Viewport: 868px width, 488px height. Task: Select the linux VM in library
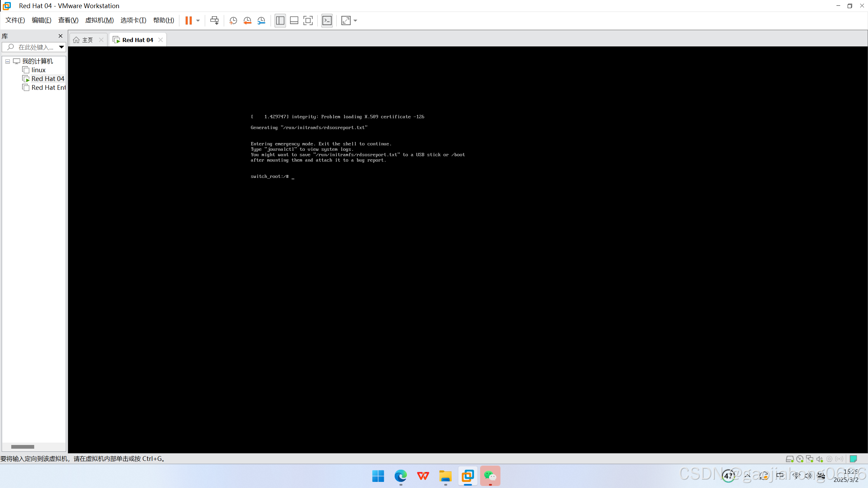(x=38, y=70)
